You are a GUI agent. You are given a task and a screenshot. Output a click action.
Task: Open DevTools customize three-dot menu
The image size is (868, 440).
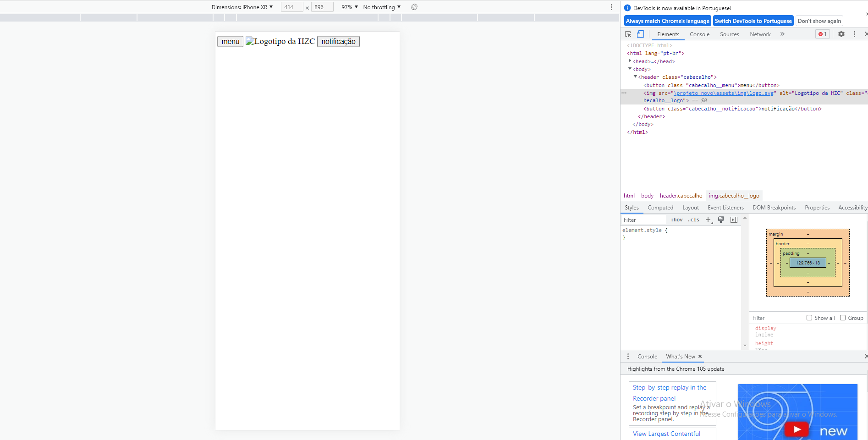[854, 34]
